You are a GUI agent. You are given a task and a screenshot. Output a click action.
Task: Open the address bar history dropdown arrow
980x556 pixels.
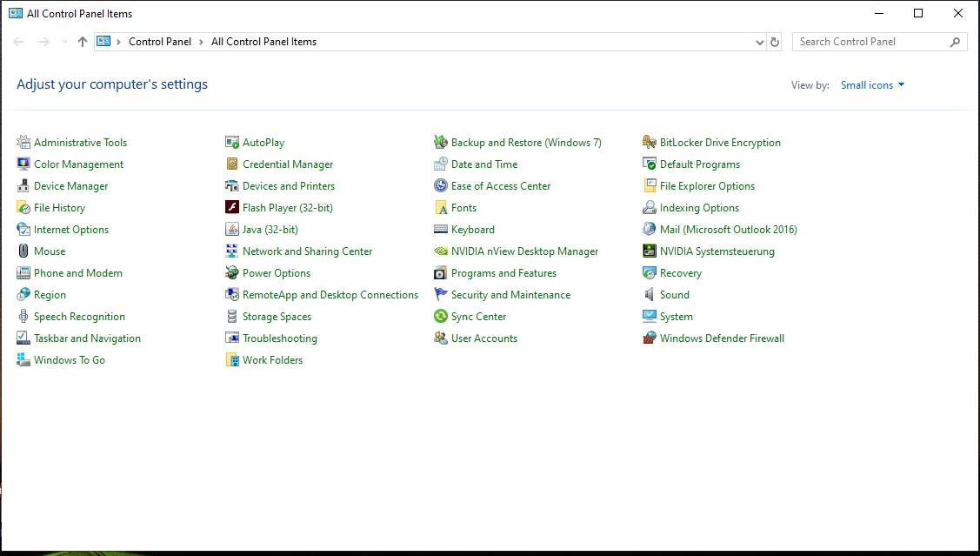(761, 42)
